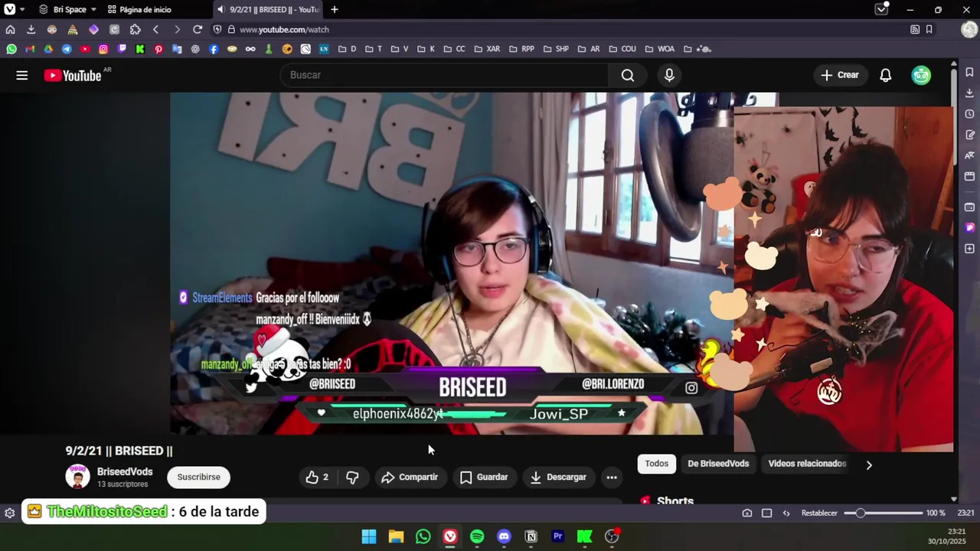Image resolution: width=980 pixels, height=551 pixels.
Task: Open the D bookmarks folder
Action: 348,49
